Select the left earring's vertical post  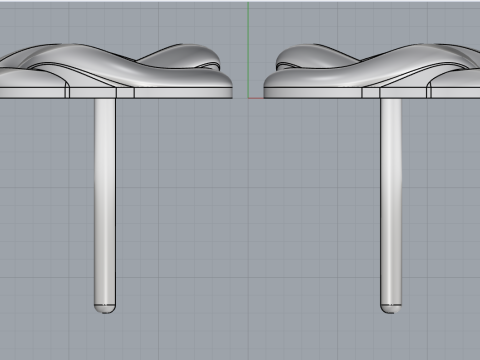(105, 206)
